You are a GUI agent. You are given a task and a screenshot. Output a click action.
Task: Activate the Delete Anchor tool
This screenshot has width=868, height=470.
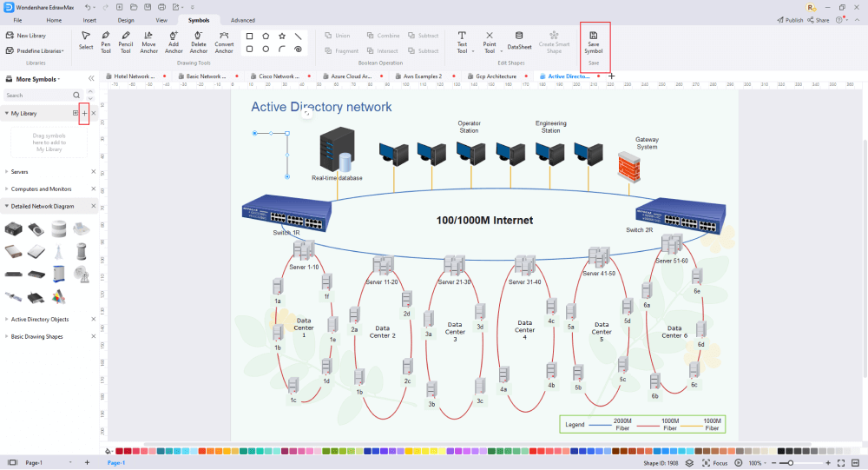click(x=198, y=42)
